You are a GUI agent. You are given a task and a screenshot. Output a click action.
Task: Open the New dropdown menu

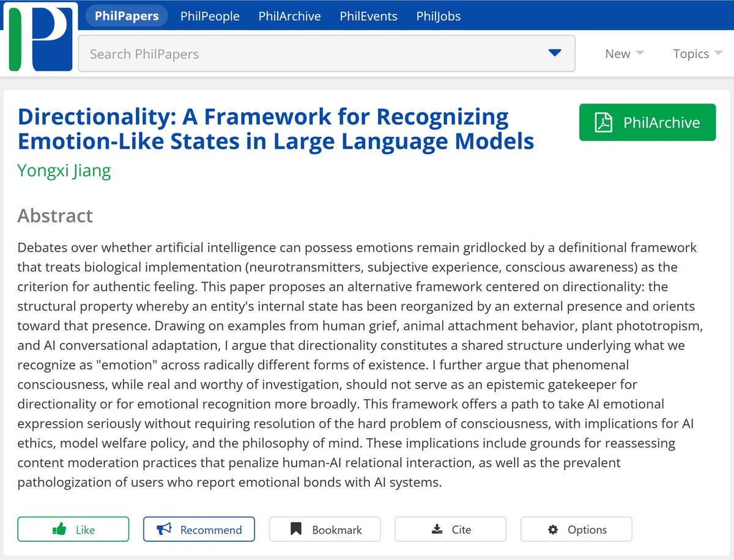point(624,54)
